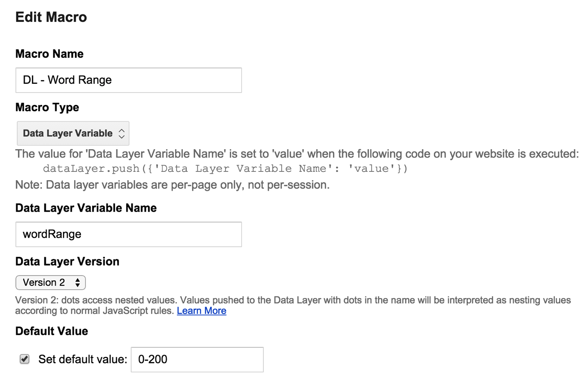This screenshot has height=378, width=588.
Task: Click the default value field showing 0-200
Action: (x=197, y=359)
